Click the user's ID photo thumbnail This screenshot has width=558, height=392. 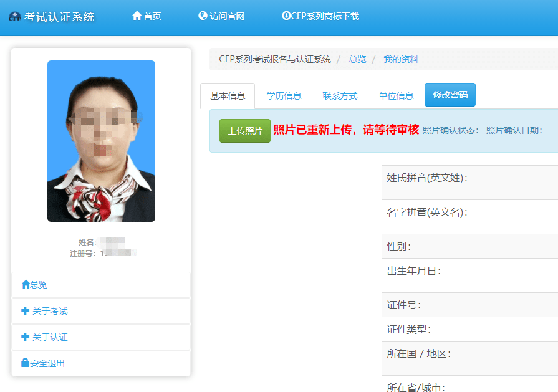pyautogui.click(x=101, y=141)
